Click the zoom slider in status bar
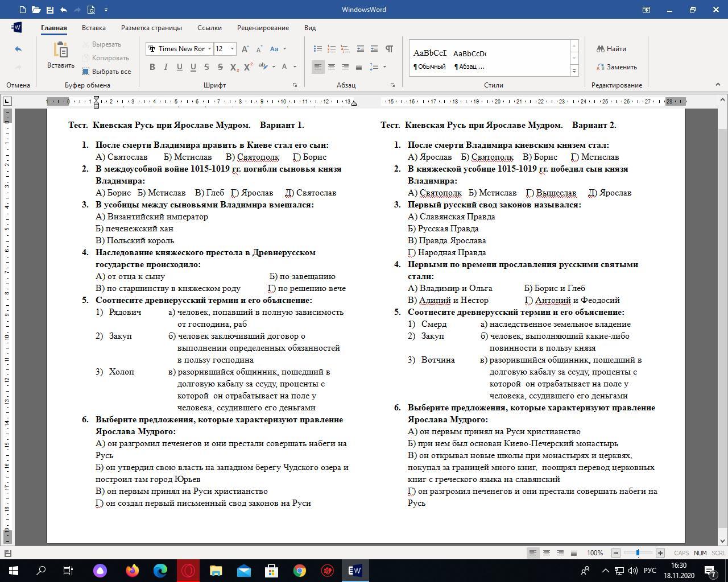This screenshot has width=728, height=582. [x=638, y=553]
